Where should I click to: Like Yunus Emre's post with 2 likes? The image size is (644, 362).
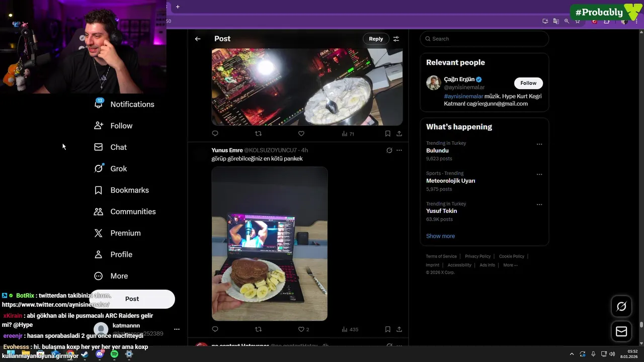point(303,329)
